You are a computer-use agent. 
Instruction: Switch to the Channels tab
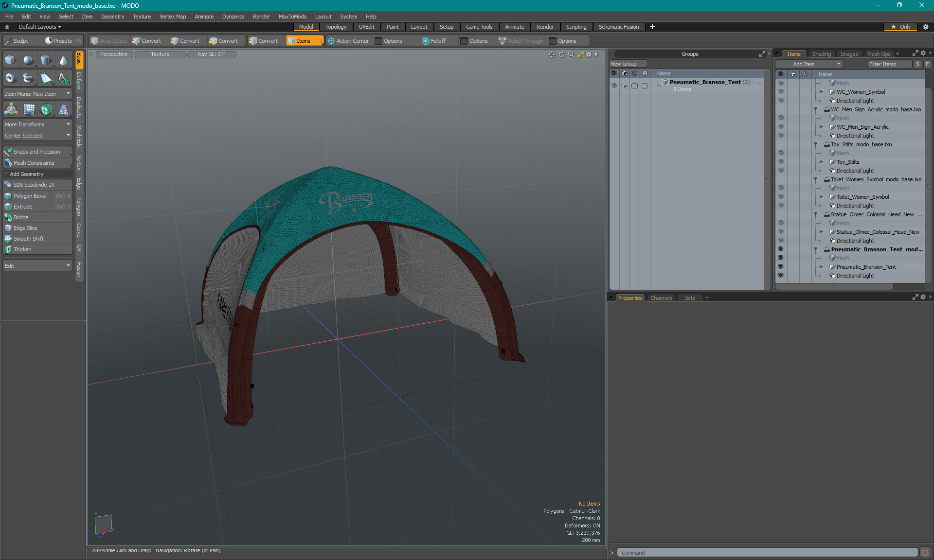tap(661, 298)
